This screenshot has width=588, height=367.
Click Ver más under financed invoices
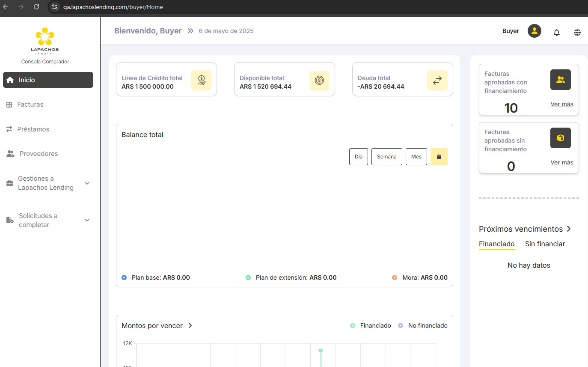click(x=561, y=104)
